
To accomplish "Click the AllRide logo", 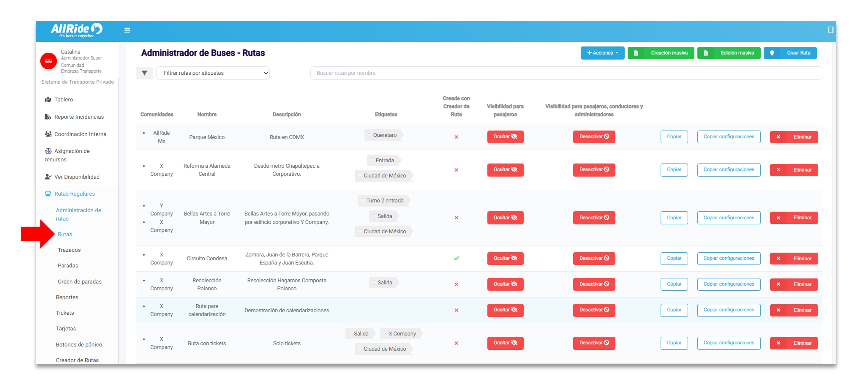I will click(77, 30).
